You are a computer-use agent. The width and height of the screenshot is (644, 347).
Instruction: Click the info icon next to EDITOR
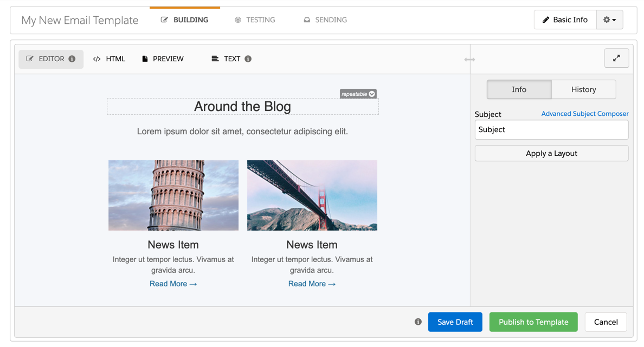[x=72, y=59]
